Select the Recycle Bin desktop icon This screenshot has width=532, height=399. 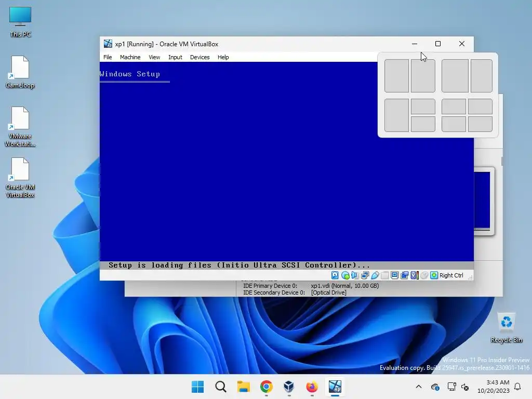pyautogui.click(x=506, y=328)
